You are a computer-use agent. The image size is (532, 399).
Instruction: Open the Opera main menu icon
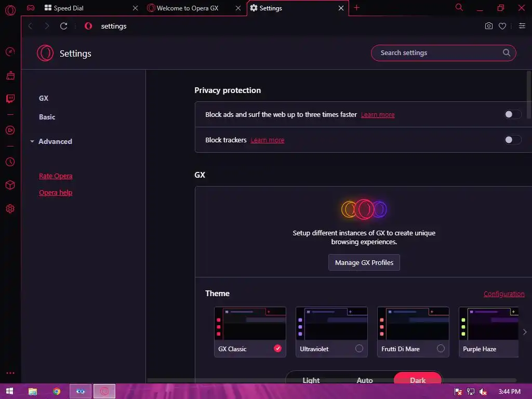(x=10, y=10)
